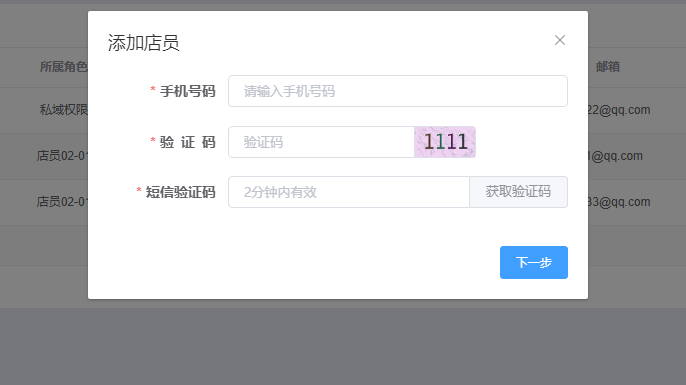Close the 添加店员 dialog with the X icon
This screenshot has height=385, width=686.
(x=560, y=40)
